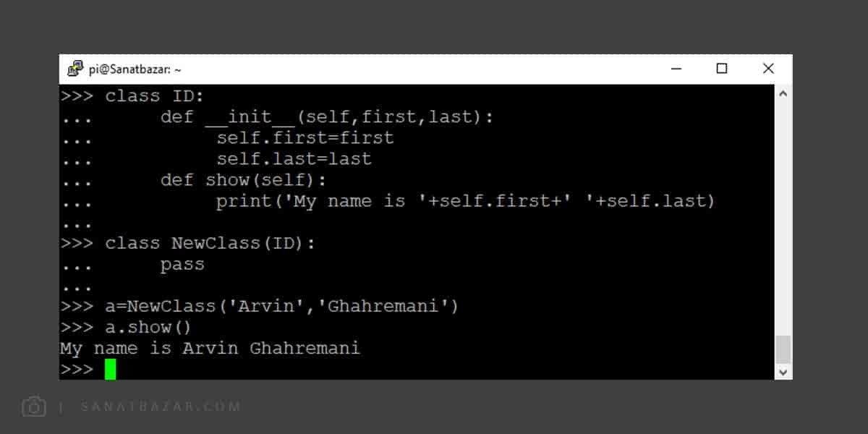
Task: Click the scrollbar down arrow
Action: click(783, 372)
